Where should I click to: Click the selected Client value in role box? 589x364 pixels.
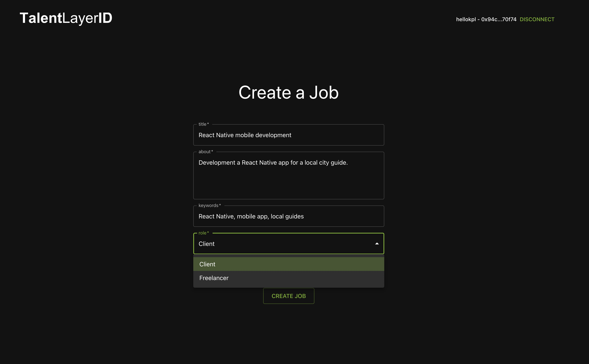click(x=206, y=244)
